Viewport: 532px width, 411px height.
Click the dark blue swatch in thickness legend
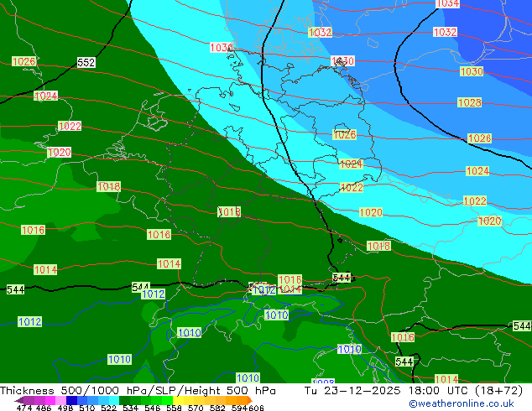pos(71,400)
